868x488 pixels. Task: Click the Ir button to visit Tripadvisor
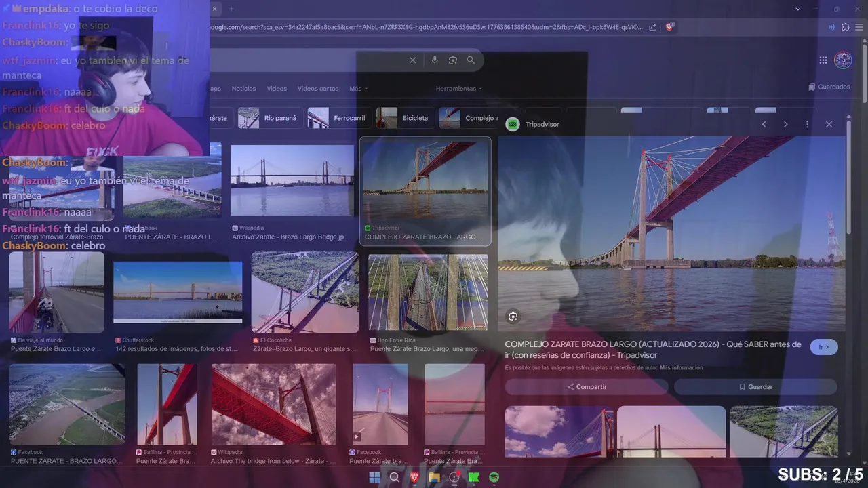coord(824,347)
